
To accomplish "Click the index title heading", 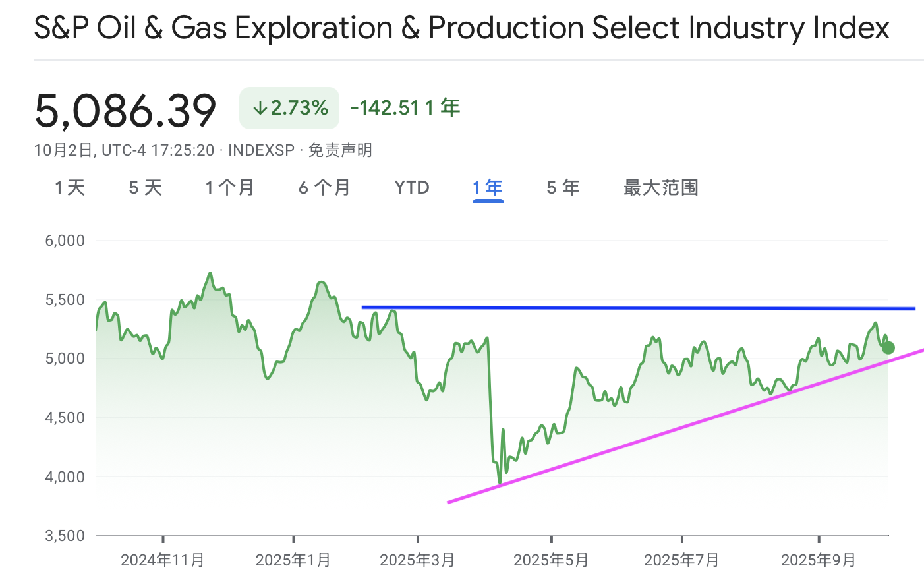I will [x=462, y=28].
